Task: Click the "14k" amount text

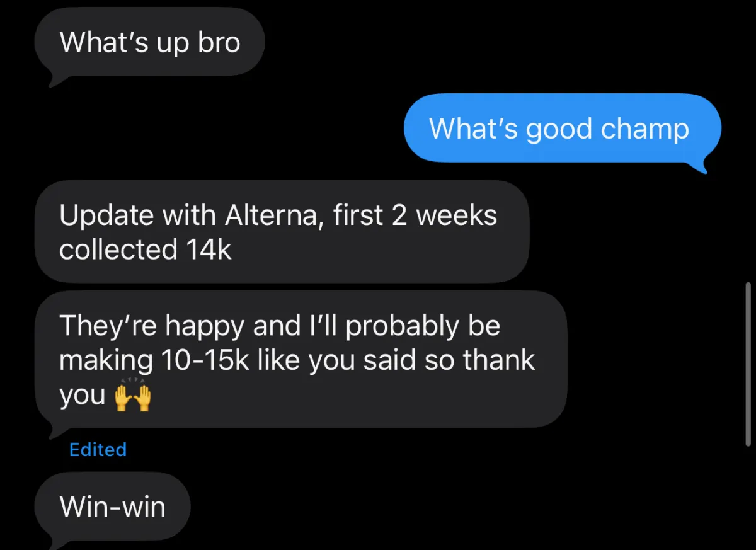Action: tap(209, 249)
